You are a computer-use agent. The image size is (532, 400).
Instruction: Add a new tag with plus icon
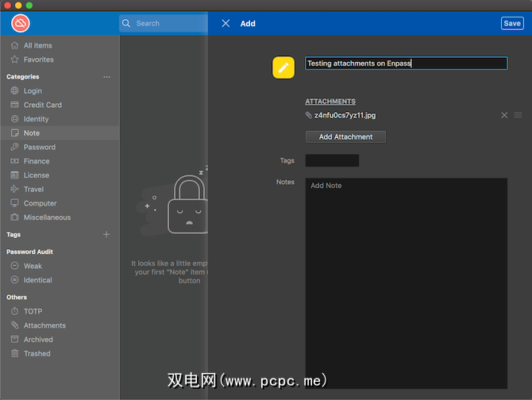tap(106, 235)
